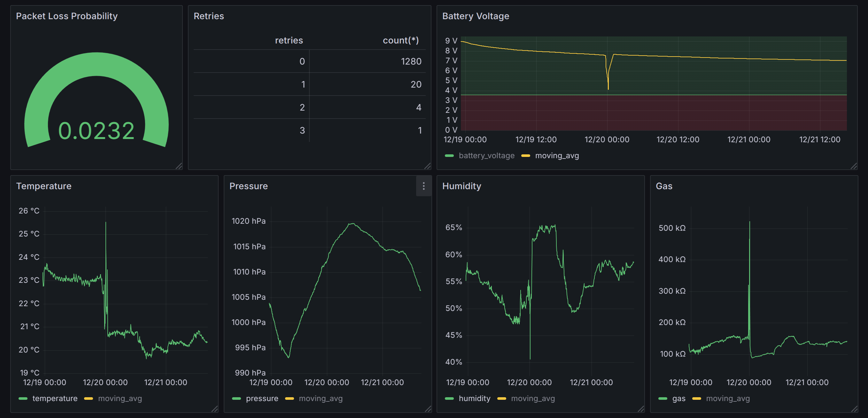Sort the table by the count(*) column header
Viewport: 868px width, 418px height.
click(x=400, y=40)
